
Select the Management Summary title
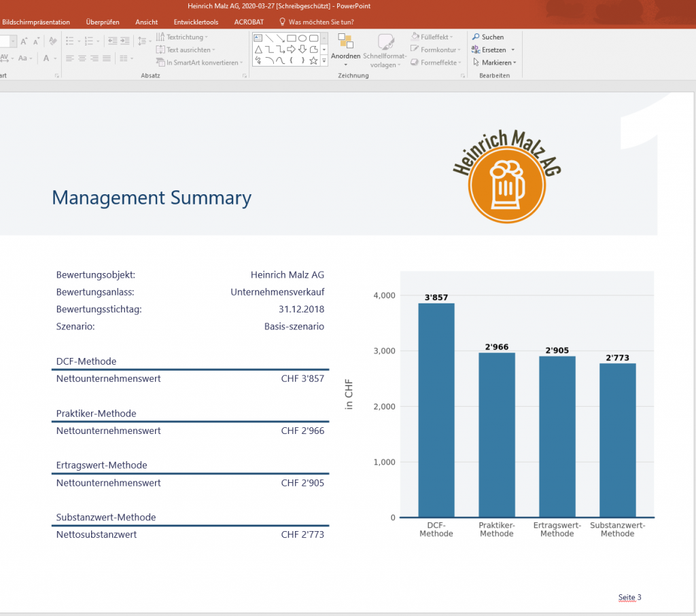coord(152,198)
